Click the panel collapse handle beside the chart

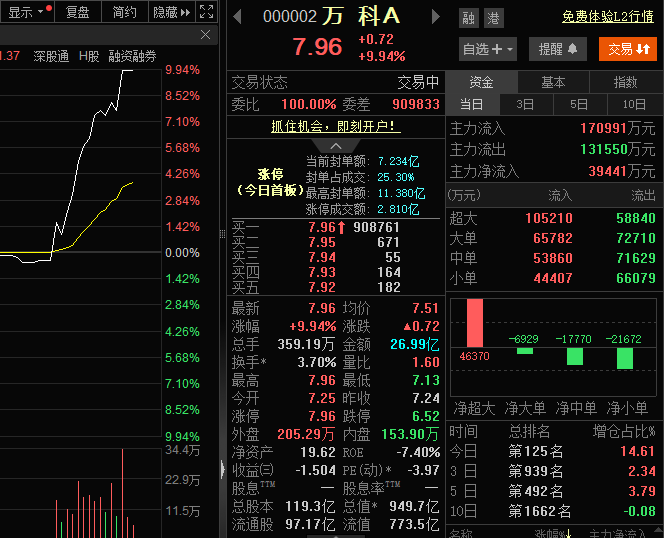(222, 466)
